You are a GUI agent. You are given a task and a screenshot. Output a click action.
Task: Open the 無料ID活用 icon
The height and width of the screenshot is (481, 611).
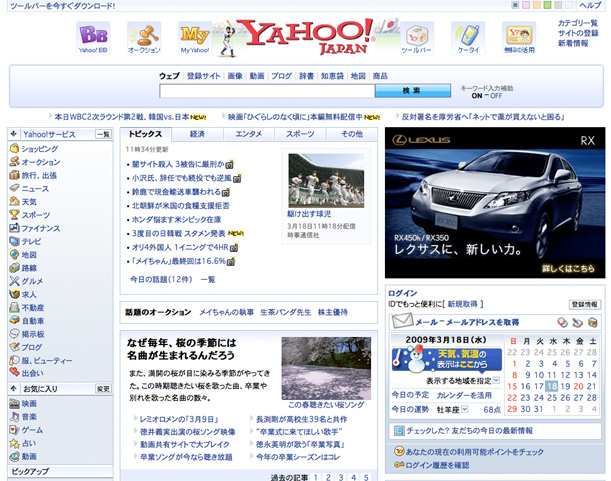click(x=519, y=38)
